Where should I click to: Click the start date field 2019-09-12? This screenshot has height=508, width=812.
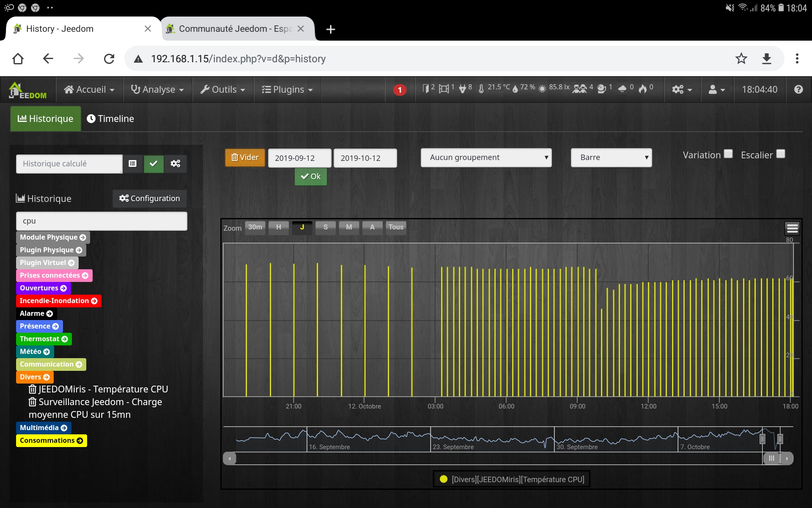300,158
